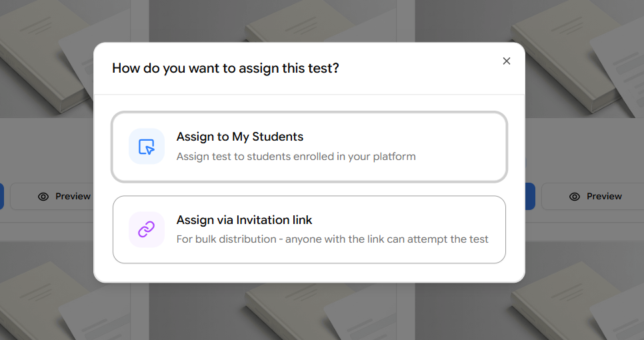Click the eye icon in left Preview button
This screenshot has height=340, width=644.
[43, 197]
